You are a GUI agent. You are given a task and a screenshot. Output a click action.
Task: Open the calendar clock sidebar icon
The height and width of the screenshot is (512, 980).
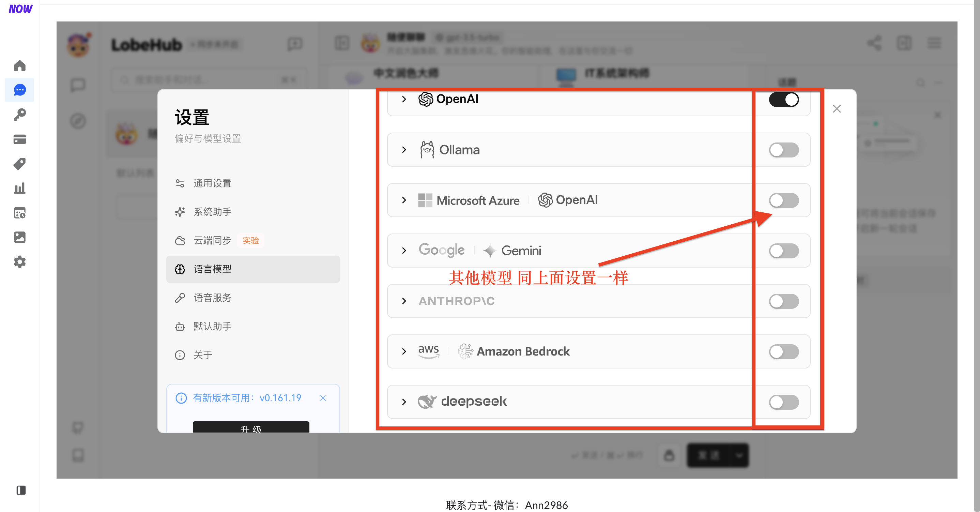[x=20, y=213]
